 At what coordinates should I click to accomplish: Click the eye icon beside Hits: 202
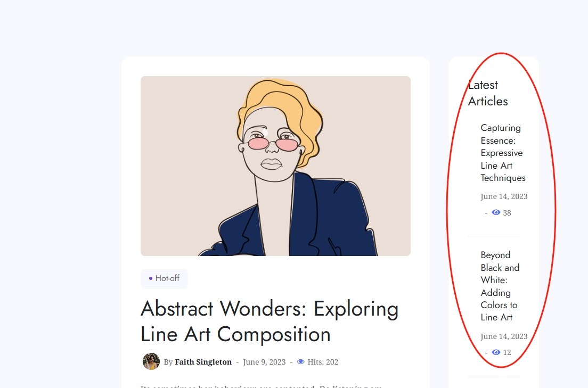click(x=300, y=362)
